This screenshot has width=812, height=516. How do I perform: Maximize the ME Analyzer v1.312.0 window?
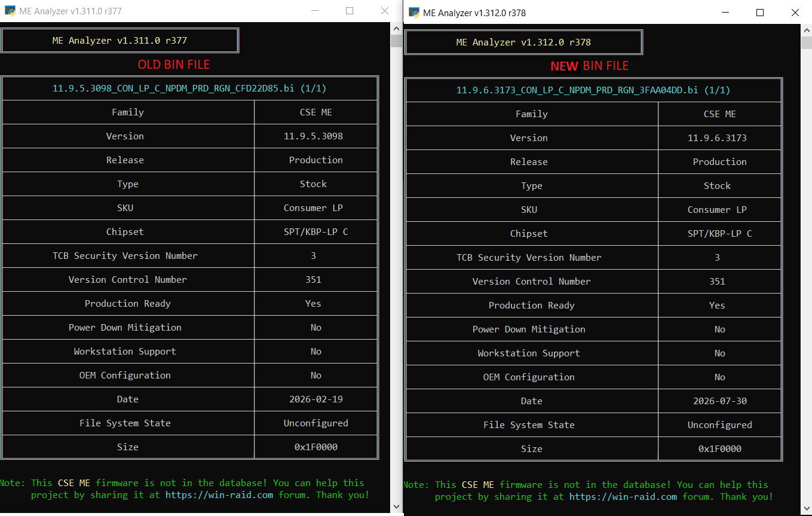pyautogui.click(x=760, y=13)
